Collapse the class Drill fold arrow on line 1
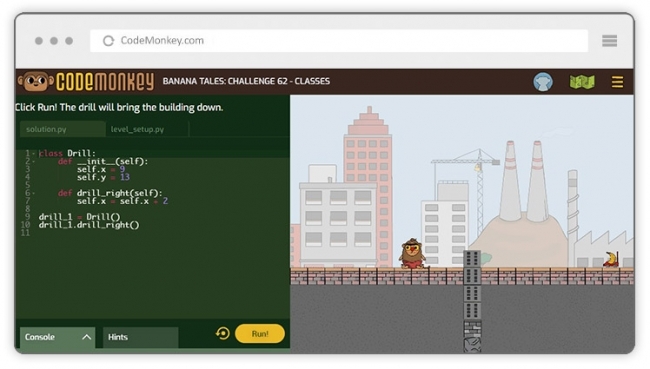Viewport: 650px width, 369px height. 34,154
